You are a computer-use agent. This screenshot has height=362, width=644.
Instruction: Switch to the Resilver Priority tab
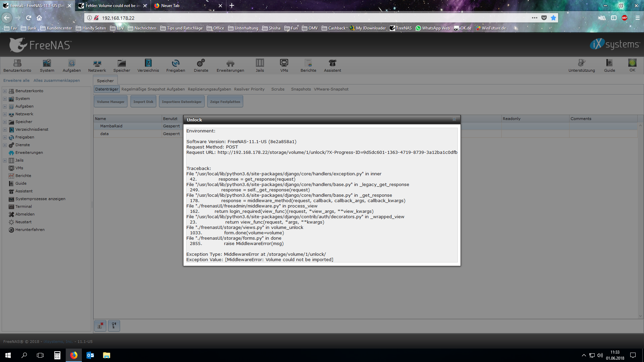[249, 89]
